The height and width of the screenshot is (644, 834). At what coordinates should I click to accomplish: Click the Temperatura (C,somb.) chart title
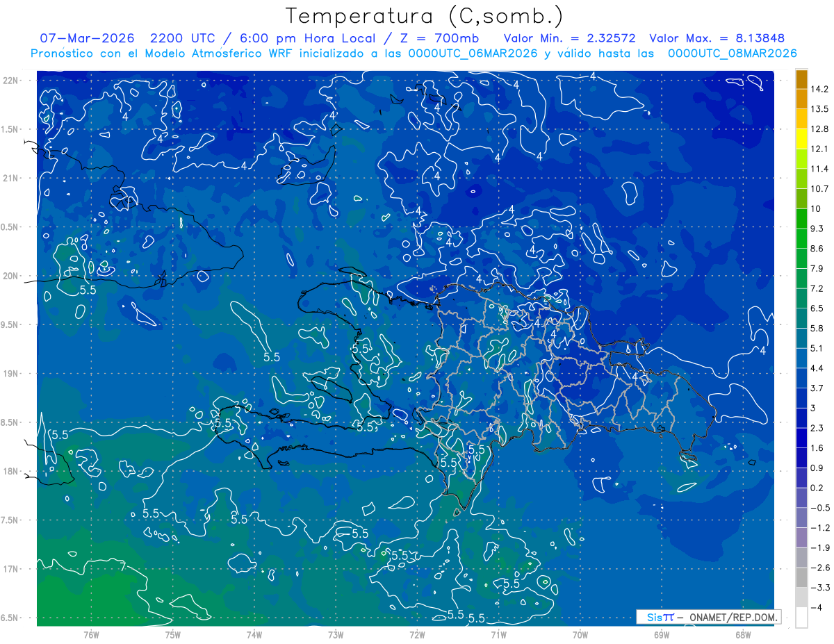[x=425, y=15]
